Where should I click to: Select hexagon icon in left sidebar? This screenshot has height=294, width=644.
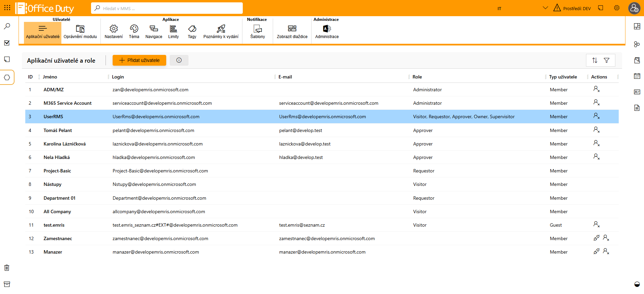[x=7, y=77]
